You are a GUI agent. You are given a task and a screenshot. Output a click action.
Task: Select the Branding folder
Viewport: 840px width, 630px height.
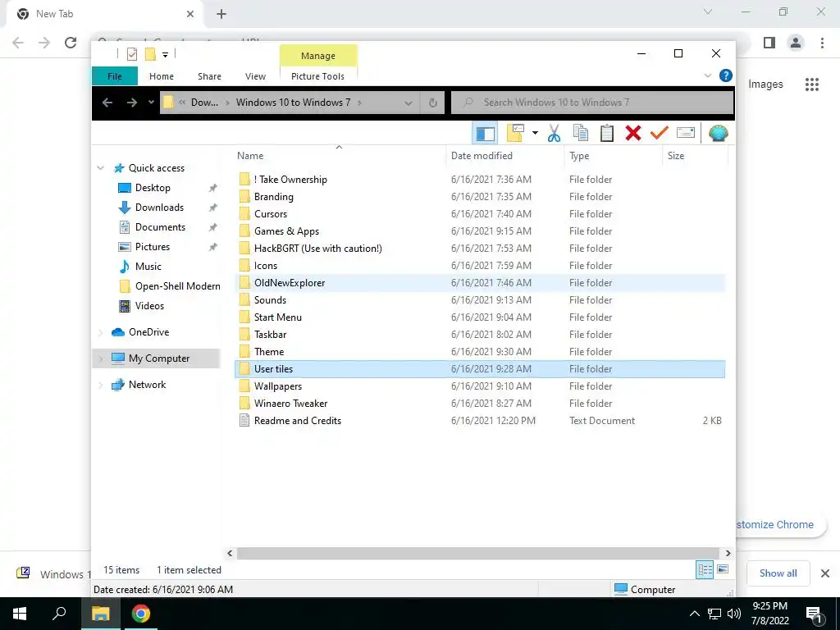(479, 197)
